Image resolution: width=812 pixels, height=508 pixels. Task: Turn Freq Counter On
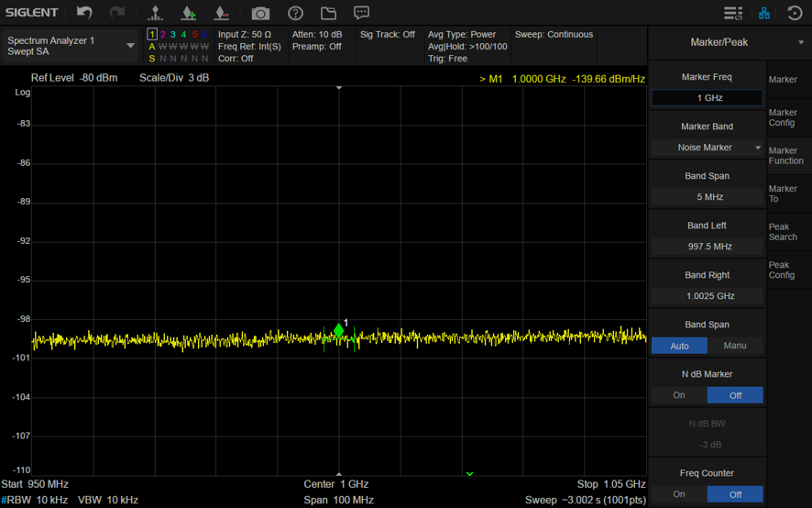[x=679, y=494]
